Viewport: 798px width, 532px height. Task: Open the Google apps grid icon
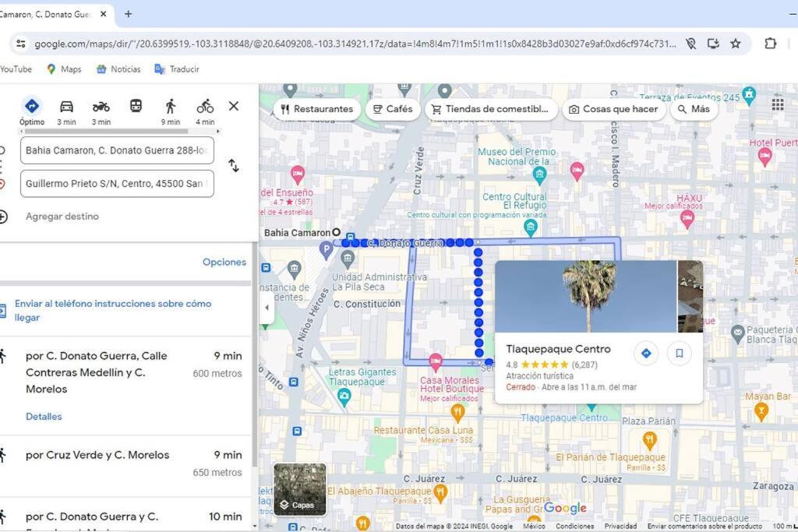pyautogui.click(x=778, y=104)
